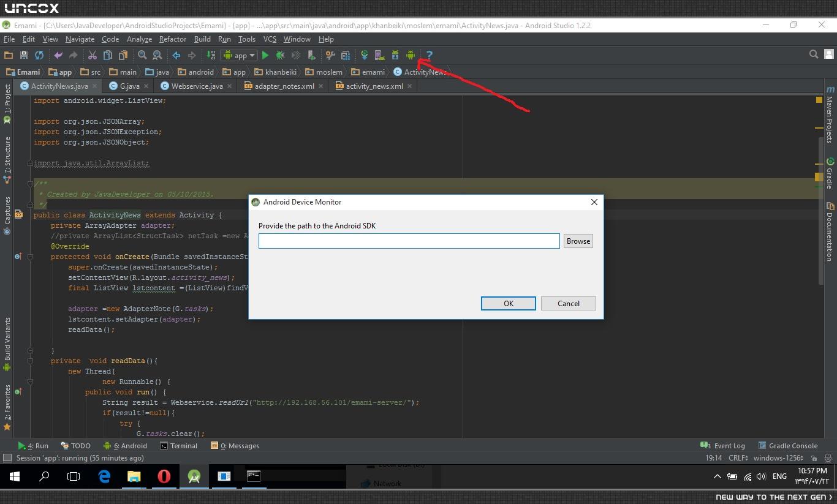Select the moslem breadcrumb folder
This screenshot has height=504, width=837.
pyautogui.click(x=324, y=72)
